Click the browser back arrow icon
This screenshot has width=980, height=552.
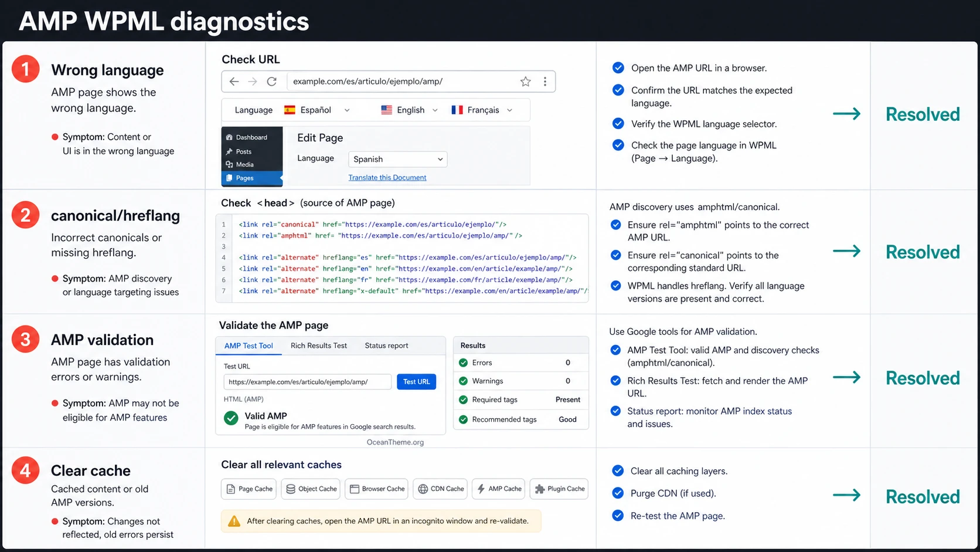click(x=234, y=82)
